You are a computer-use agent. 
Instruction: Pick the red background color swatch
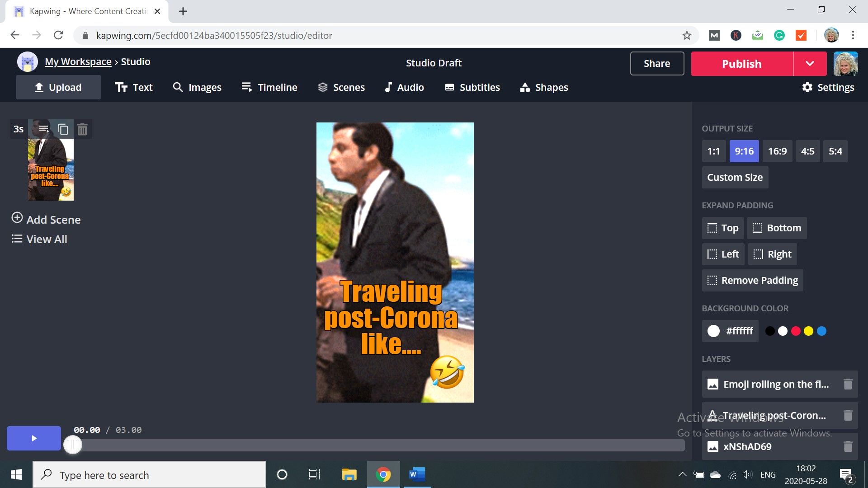[796, 331]
